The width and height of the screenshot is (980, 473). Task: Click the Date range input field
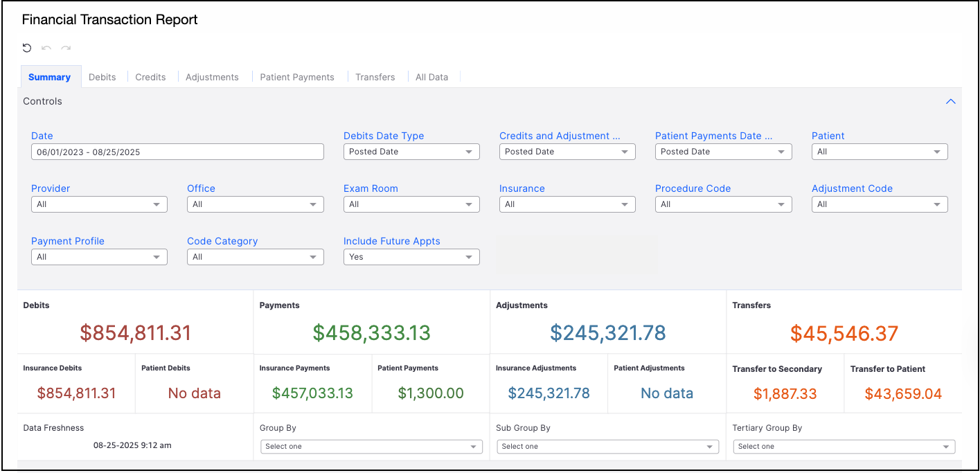(x=177, y=152)
